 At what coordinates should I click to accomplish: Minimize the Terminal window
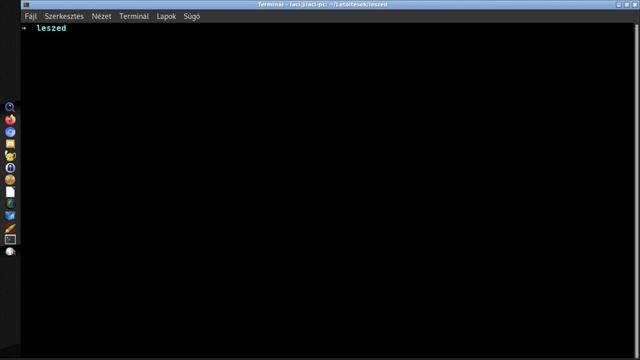point(619,4)
